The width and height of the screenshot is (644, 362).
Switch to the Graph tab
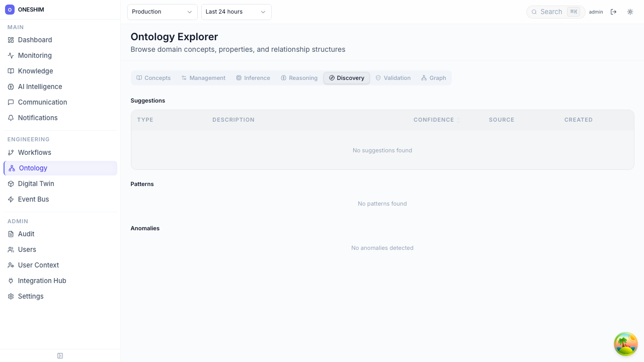point(434,78)
